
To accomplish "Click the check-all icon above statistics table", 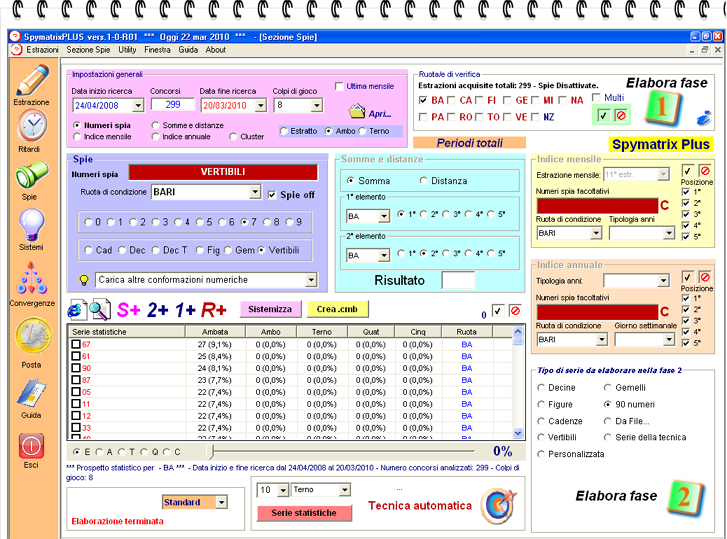I will [497, 311].
